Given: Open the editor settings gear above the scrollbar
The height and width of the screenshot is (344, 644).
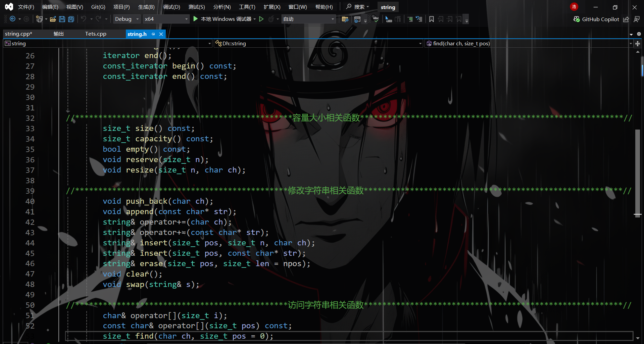Looking at the screenshot, I should point(639,34).
